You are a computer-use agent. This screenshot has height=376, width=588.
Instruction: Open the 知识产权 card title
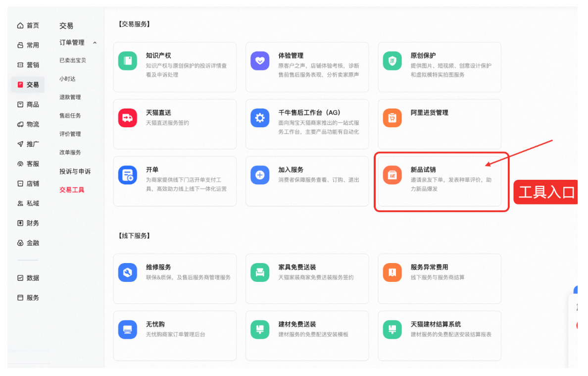pos(158,55)
